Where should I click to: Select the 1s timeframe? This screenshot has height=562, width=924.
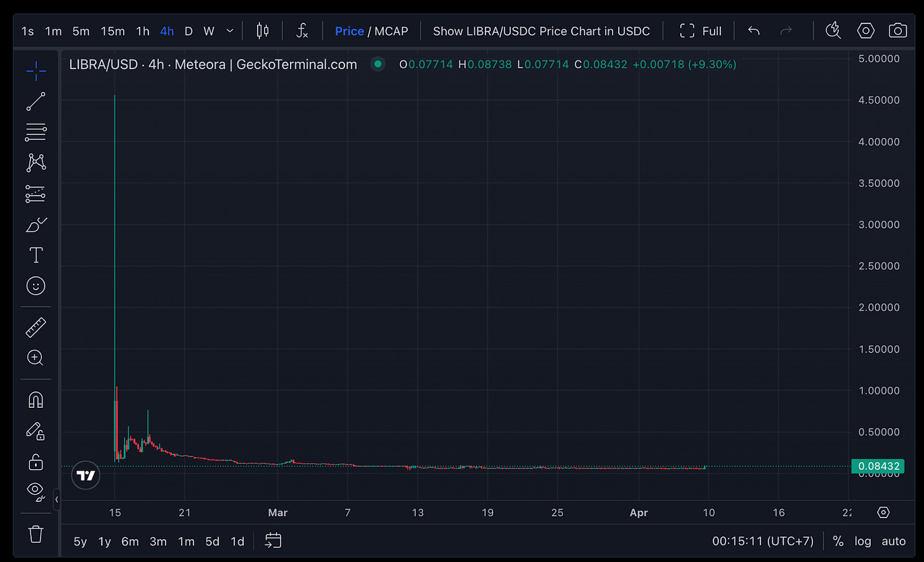click(28, 30)
